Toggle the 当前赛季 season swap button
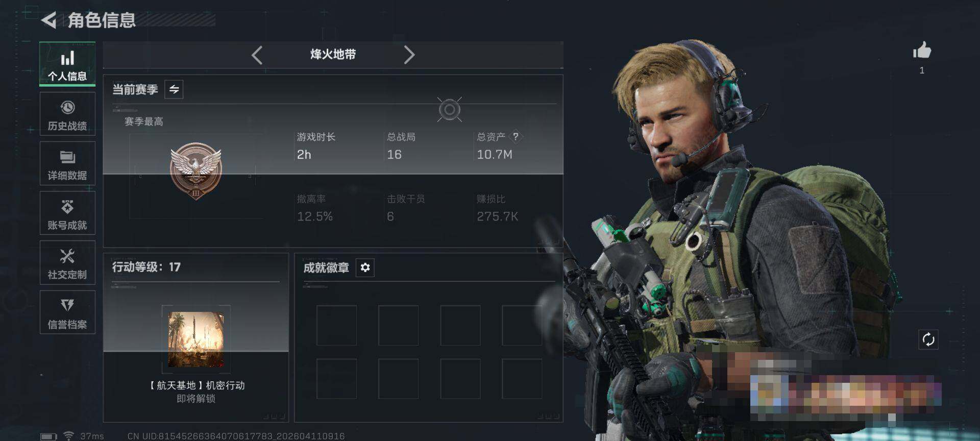Viewport: 980px width, 441px height. click(174, 89)
